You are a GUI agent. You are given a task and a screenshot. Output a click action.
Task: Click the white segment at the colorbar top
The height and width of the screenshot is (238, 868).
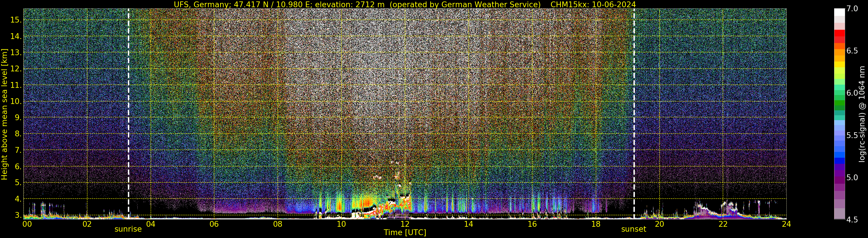839,12
